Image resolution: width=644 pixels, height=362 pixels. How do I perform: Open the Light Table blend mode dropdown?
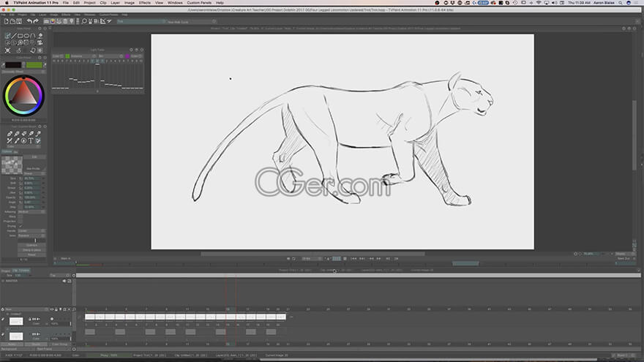point(111,56)
